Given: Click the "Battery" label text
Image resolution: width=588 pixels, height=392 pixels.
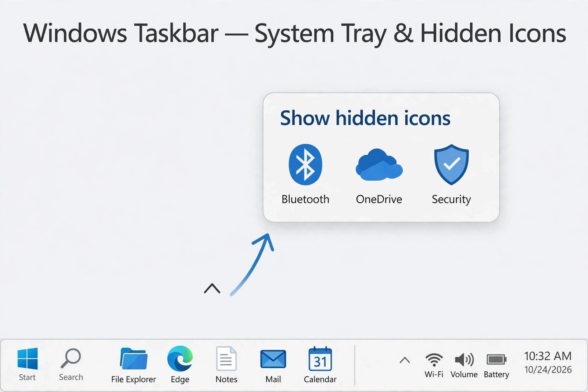Looking at the screenshot, I should point(496,375).
